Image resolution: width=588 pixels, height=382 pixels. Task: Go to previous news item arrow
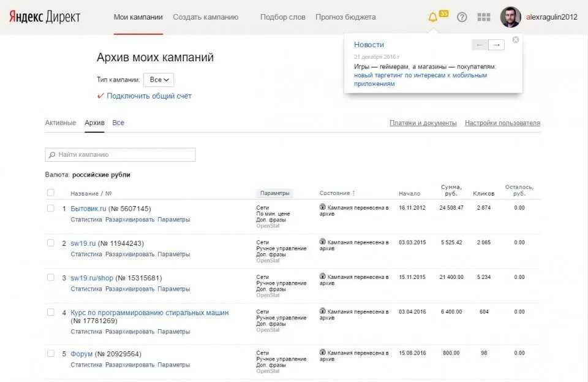[480, 45]
